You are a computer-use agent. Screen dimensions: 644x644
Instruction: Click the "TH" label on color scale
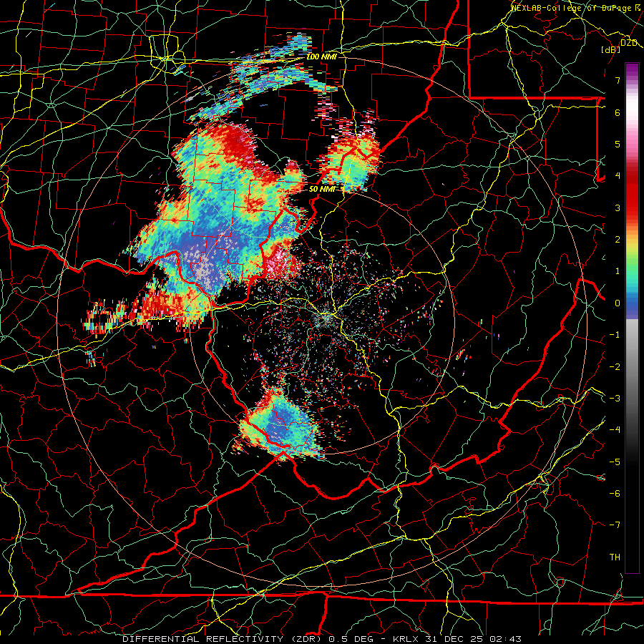(x=615, y=557)
